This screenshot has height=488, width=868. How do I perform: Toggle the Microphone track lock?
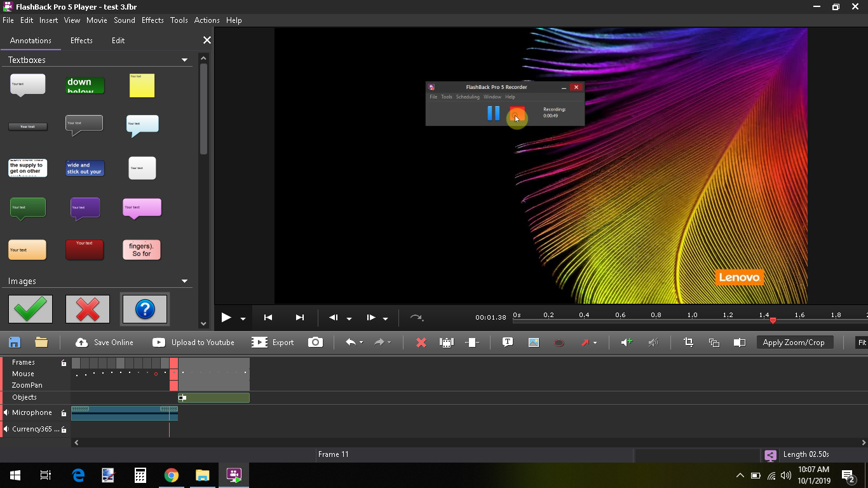tap(64, 413)
